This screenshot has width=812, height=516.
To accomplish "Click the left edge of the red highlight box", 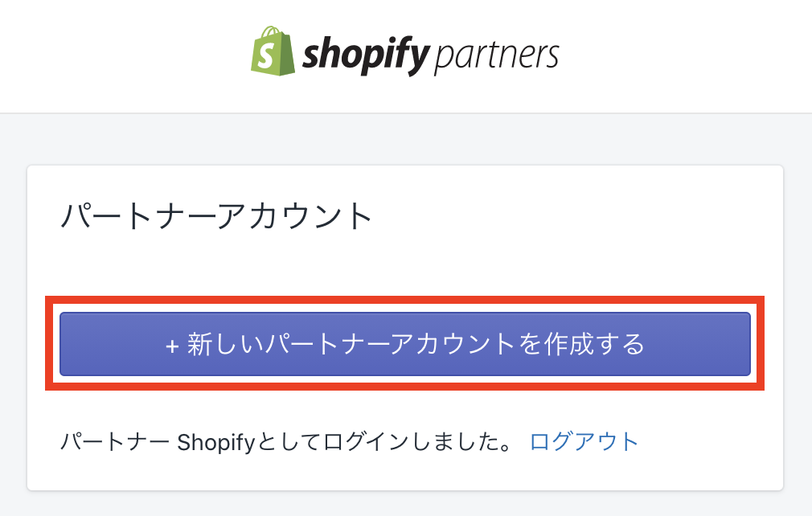I will [49, 344].
